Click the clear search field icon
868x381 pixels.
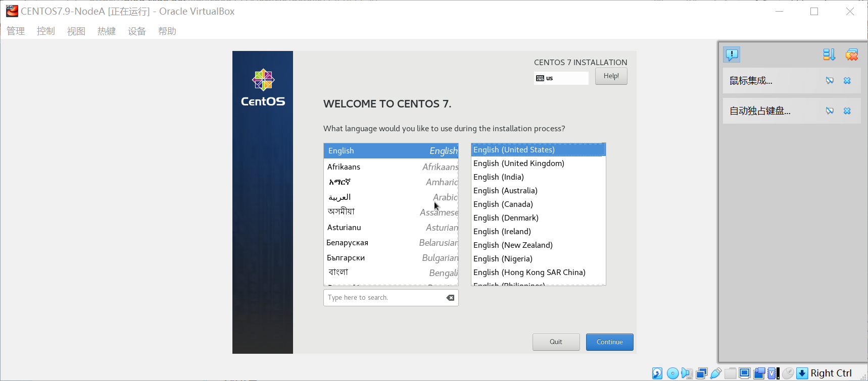(x=450, y=298)
